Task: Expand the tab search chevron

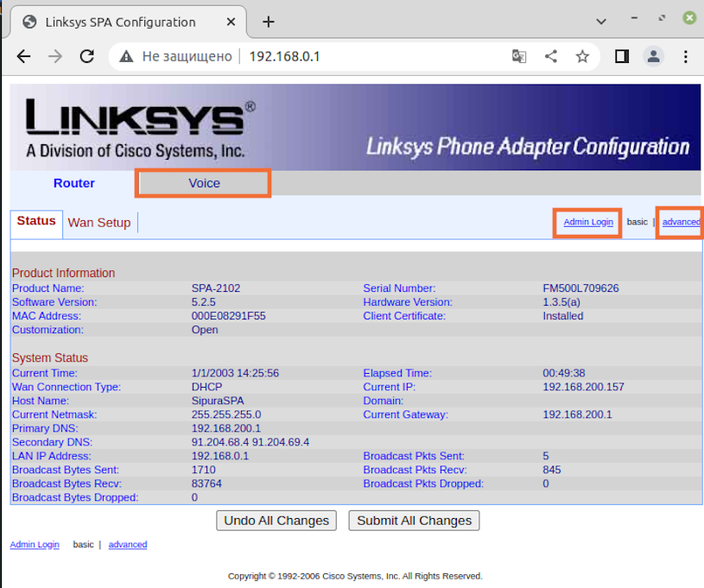Action: 601,21
